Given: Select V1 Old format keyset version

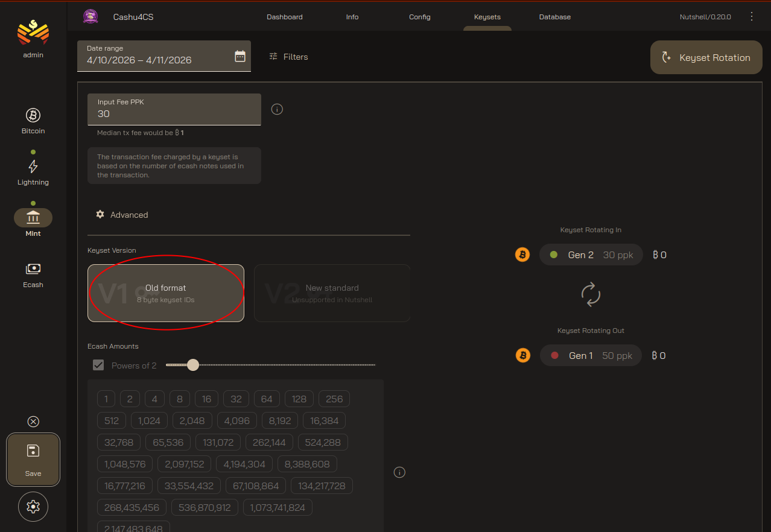Looking at the screenshot, I should (x=166, y=293).
